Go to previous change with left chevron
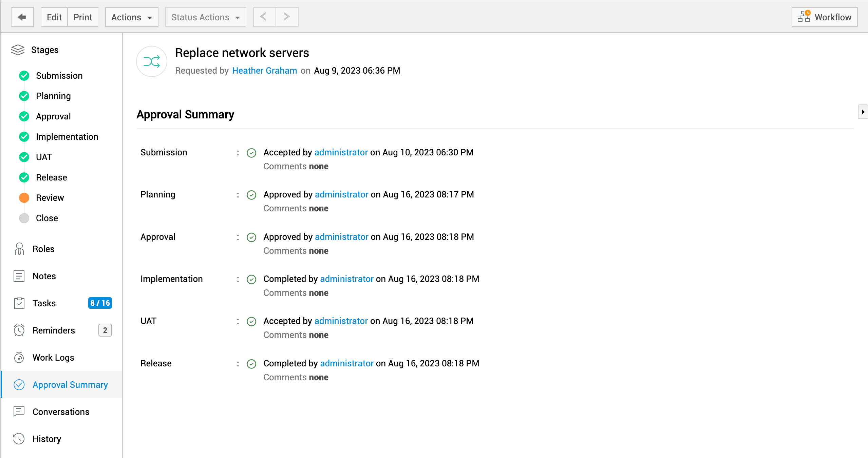The width and height of the screenshot is (868, 458). click(x=264, y=17)
